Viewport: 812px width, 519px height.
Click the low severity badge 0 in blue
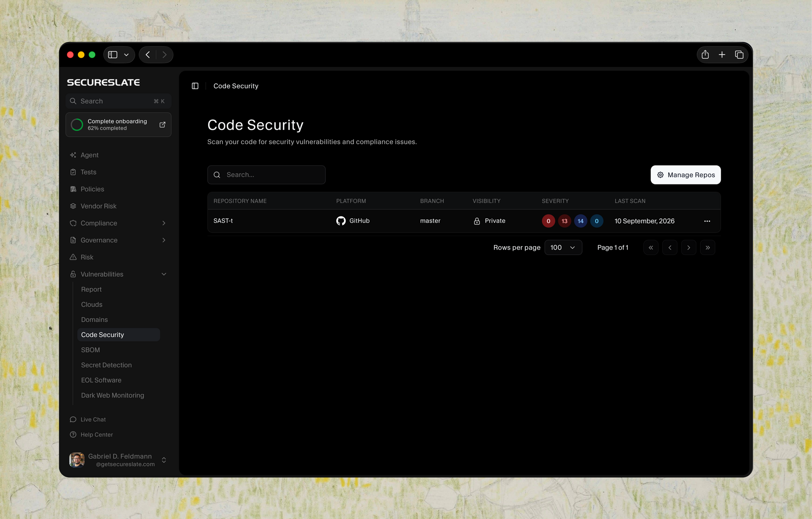click(596, 221)
